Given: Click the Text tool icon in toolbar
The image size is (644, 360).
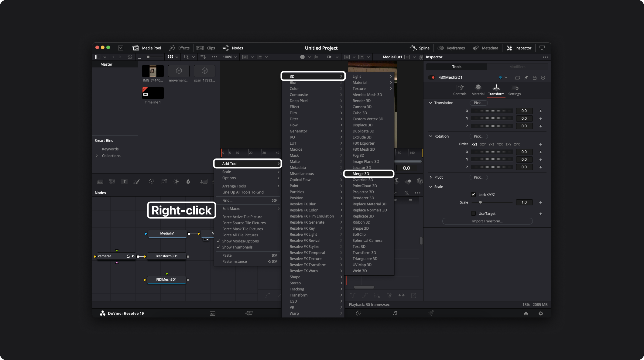Looking at the screenshot, I should coord(124,181).
